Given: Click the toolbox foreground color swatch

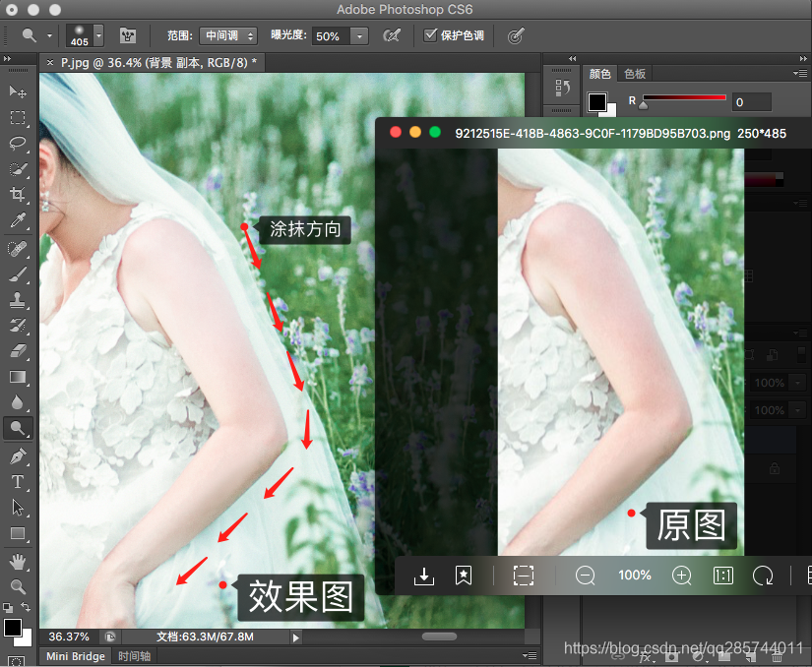Looking at the screenshot, I should click(x=13, y=628).
